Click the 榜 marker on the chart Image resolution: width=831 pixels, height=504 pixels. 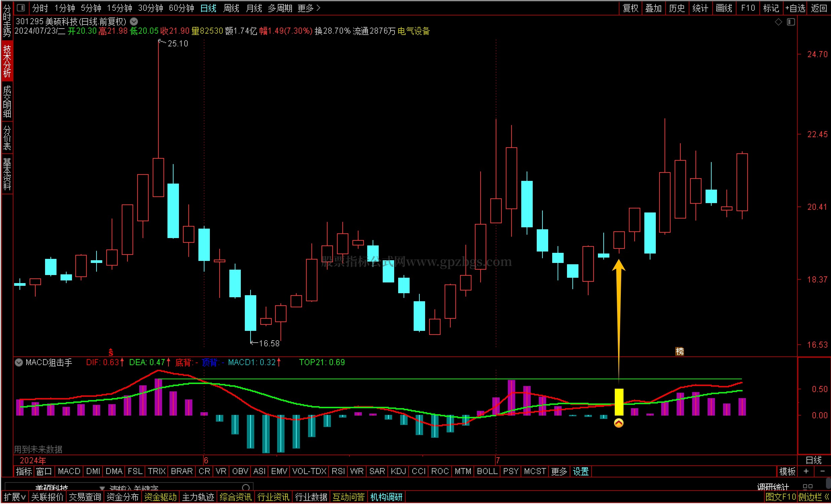point(680,351)
